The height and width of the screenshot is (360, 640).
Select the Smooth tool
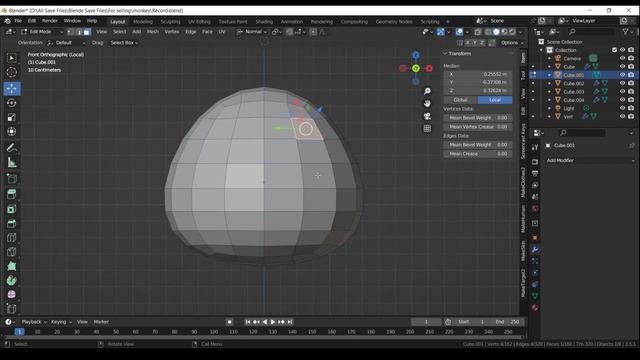click(11, 294)
